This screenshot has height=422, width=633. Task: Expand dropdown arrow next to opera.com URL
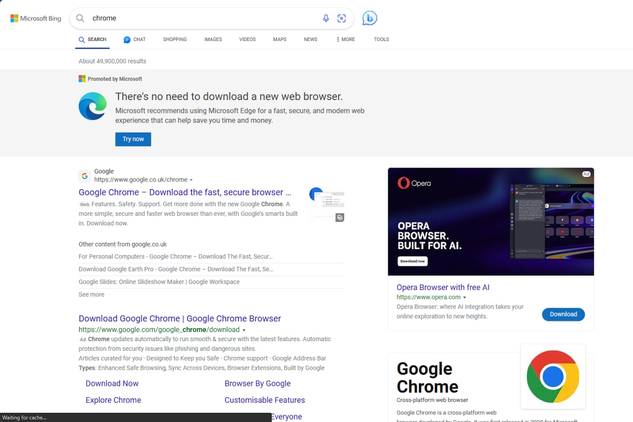[465, 297]
